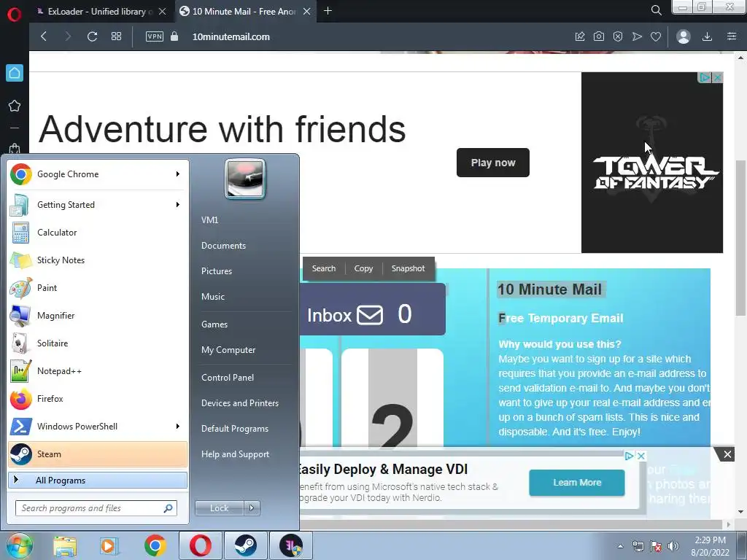Open Pictures from Start menu
Image resolution: width=747 pixels, height=560 pixels.
point(217,271)
